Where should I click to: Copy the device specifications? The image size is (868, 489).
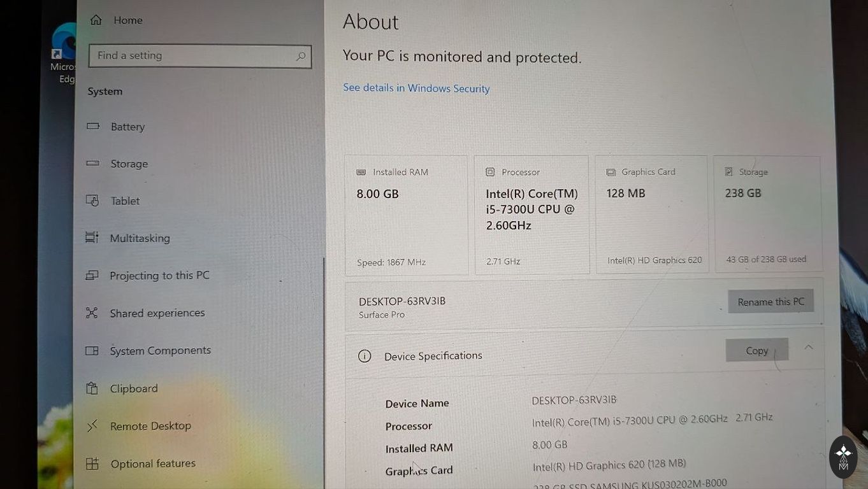[757, 350]
